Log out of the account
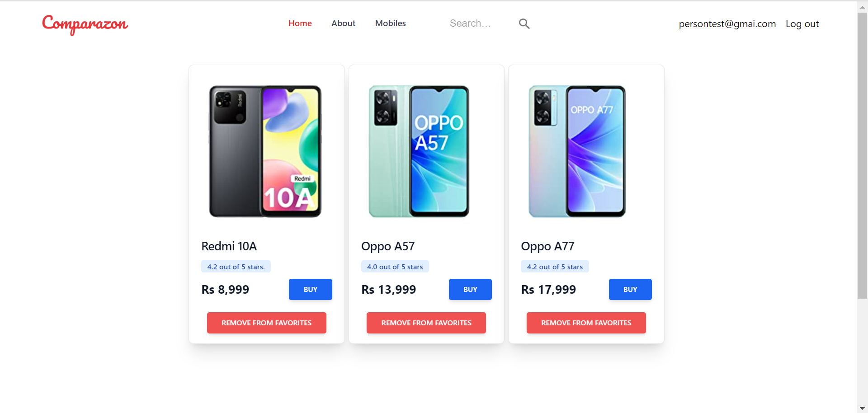Screen dimensions: 868x413 pyautogui.click(x=802, y=24)
